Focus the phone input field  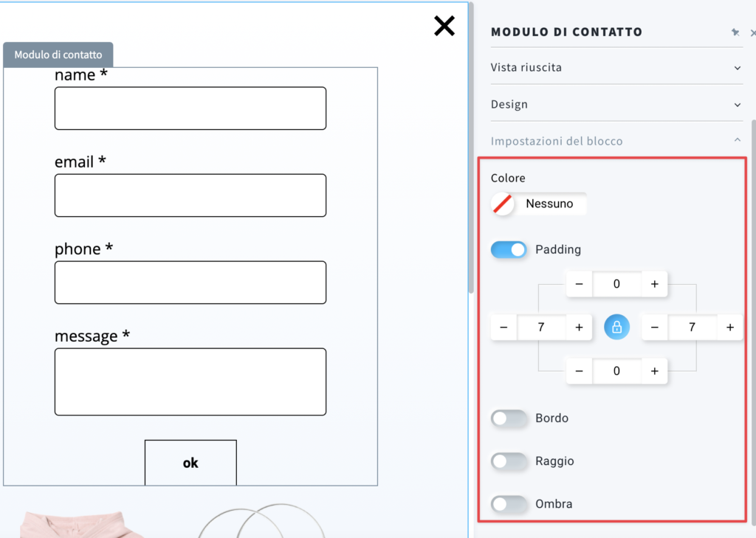click(x=190, y=283)
